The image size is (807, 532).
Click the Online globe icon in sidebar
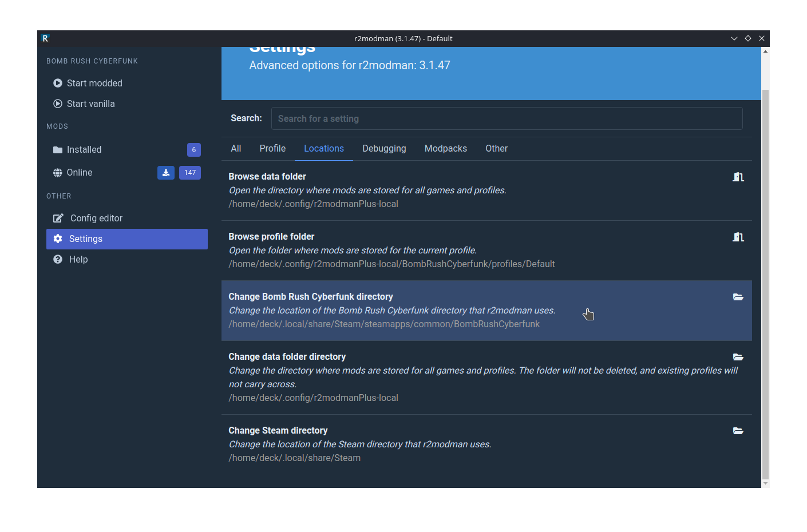point(58,173)
